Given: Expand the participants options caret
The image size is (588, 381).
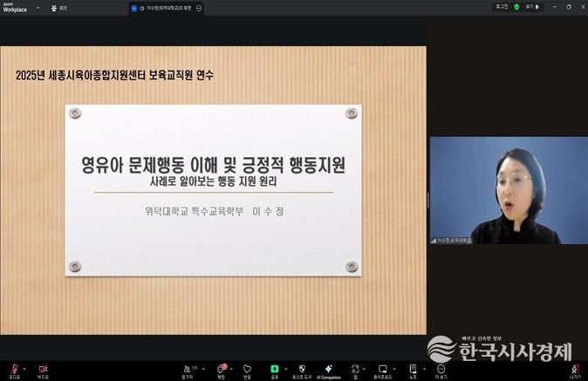Looking at the screenshot, I should [200, 366].
